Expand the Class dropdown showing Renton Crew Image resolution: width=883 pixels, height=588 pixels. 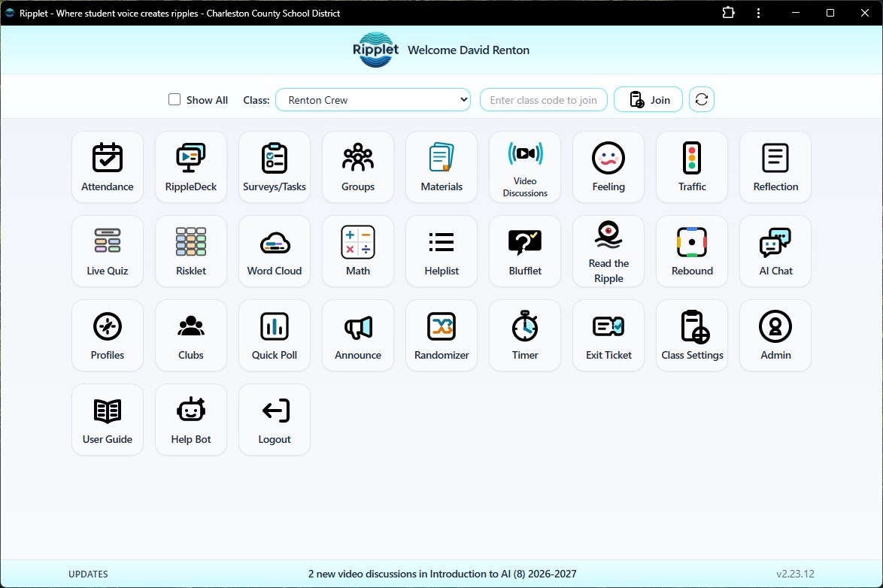373,100
